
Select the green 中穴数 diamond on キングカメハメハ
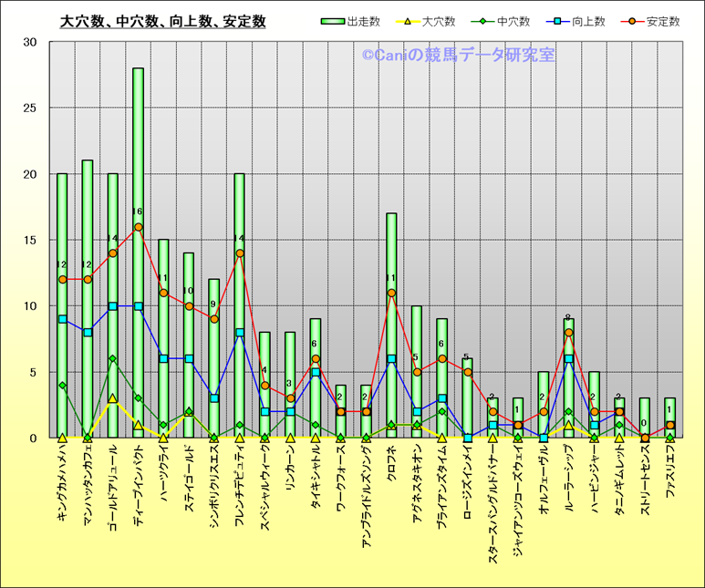tap(62, 386)
